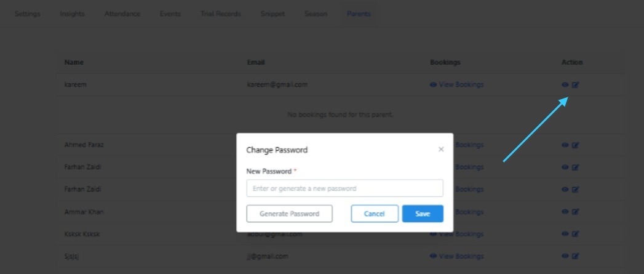Click the Generate Password button
Image resolution: width=644 pixels, height=274 pixels.
tap(289, 214)
